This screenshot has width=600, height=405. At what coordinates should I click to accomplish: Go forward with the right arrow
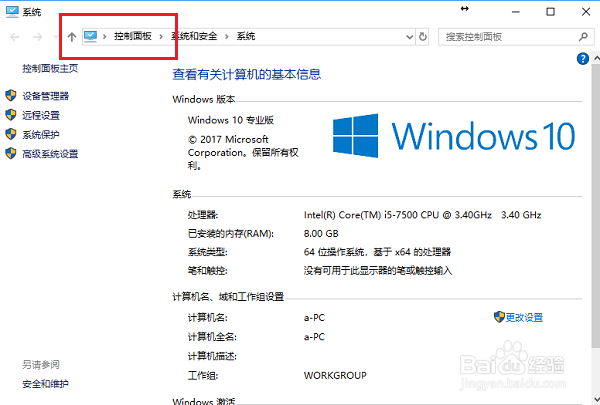pos(38,37)
